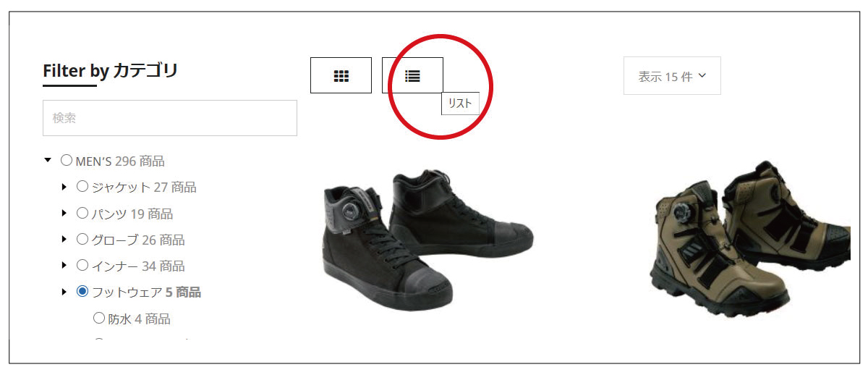Click the リスト tooltip label
868x375 pixels.
[460, 104]
